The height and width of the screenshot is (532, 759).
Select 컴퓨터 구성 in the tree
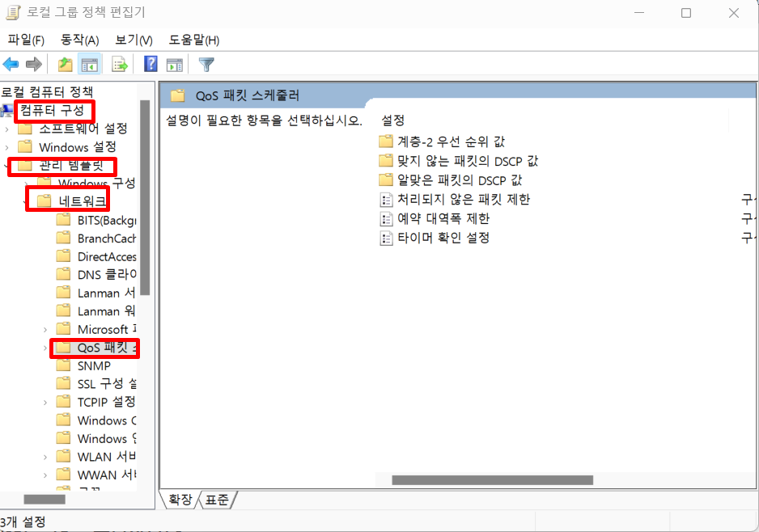(53, 110)
